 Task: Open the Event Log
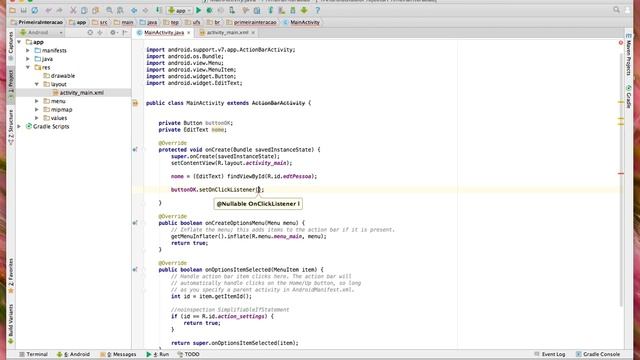point(550,354)
